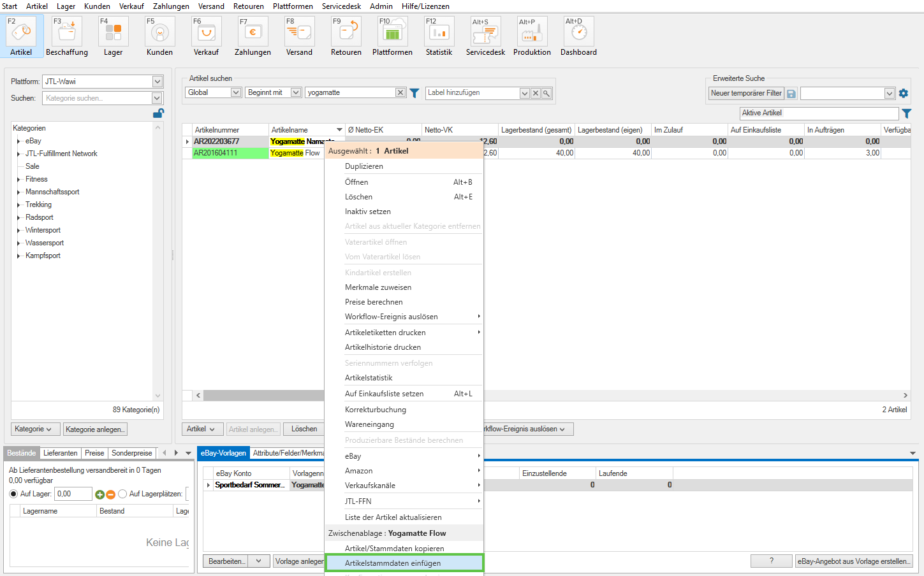The width and height of the screenshot is (924, 576).
Task: Click the green plus stock button
Action: coord(99,494)
